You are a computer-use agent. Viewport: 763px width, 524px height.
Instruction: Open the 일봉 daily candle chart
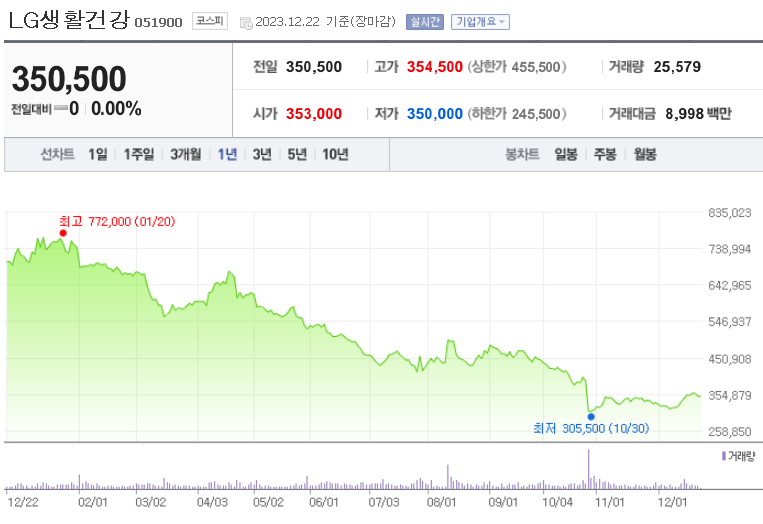[566, 155]
